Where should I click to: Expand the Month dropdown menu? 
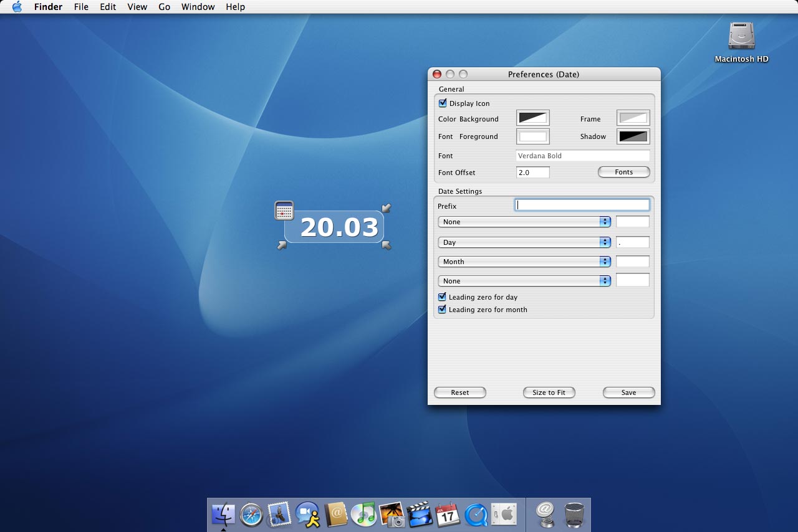(524, 262)
